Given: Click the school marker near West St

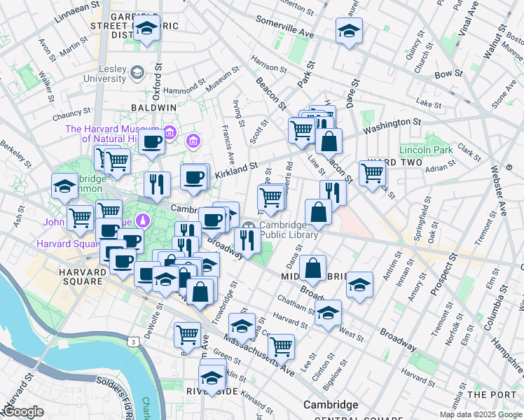Looking at the screenshot, I should point(327,313).
